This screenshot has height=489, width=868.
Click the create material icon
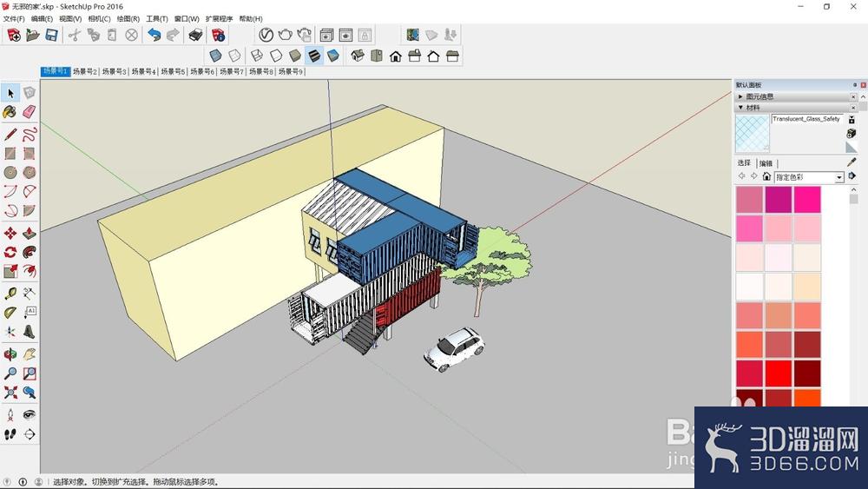coord(852,134)
